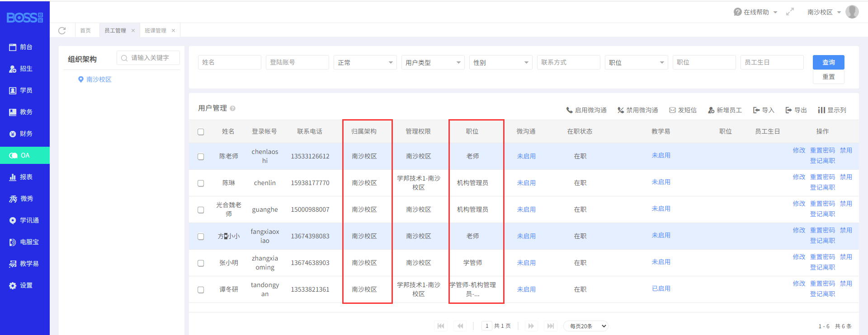Go to the 首页 tab

click(85, 31)
